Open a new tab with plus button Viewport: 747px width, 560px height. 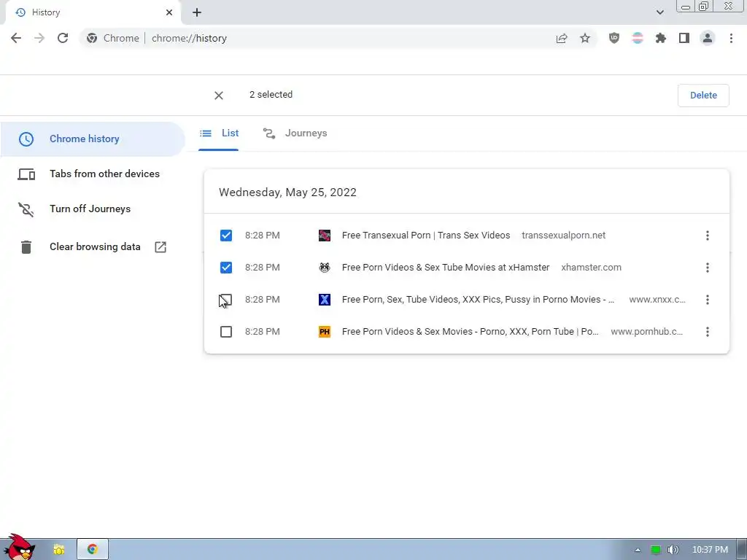197,12
